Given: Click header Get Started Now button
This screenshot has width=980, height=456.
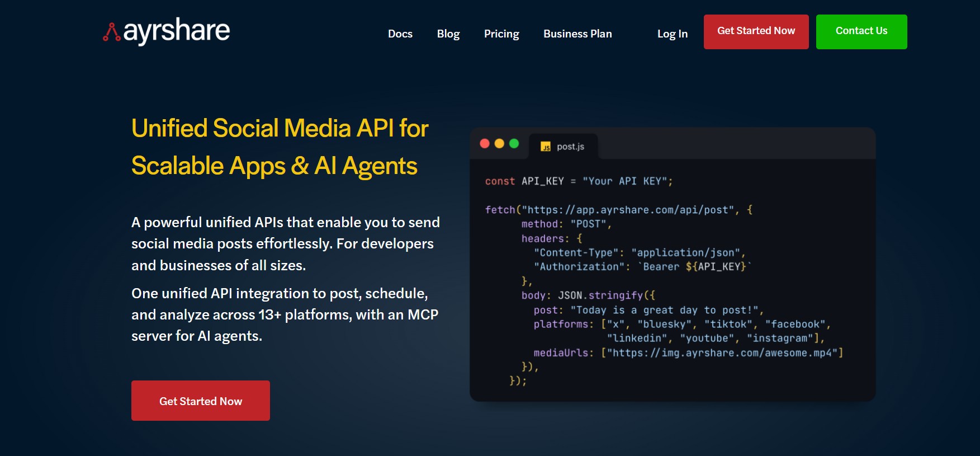Looking at the screenshot, I should (756, 32).
